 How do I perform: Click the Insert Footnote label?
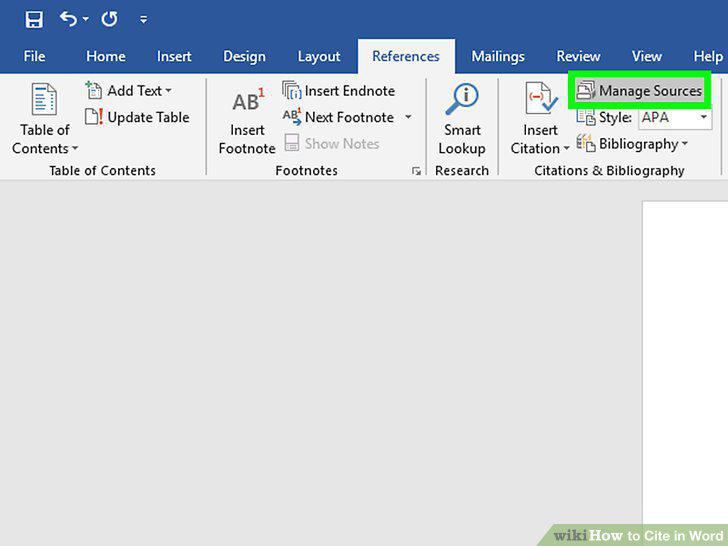[x=247, y=139]
